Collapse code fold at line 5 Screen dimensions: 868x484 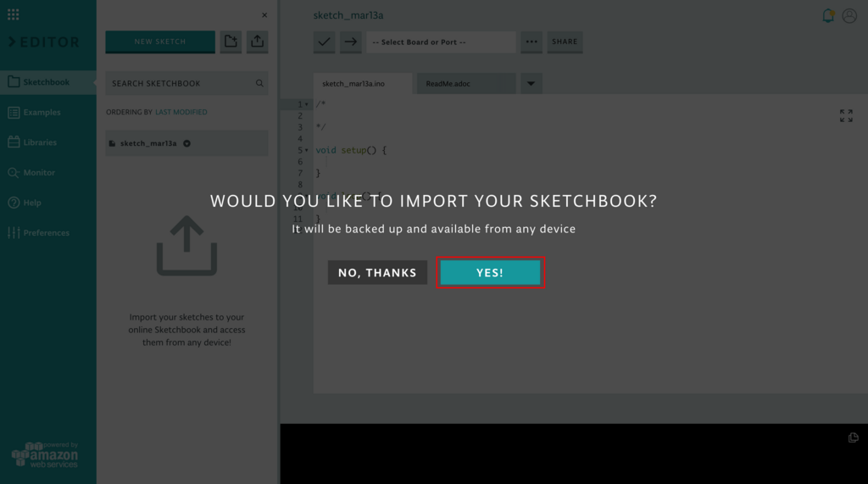coord(307,150)
